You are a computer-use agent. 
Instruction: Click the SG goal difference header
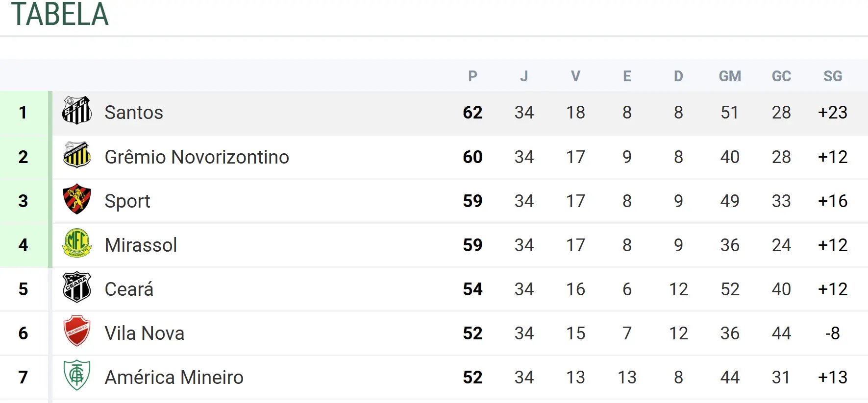coord(833,76)
